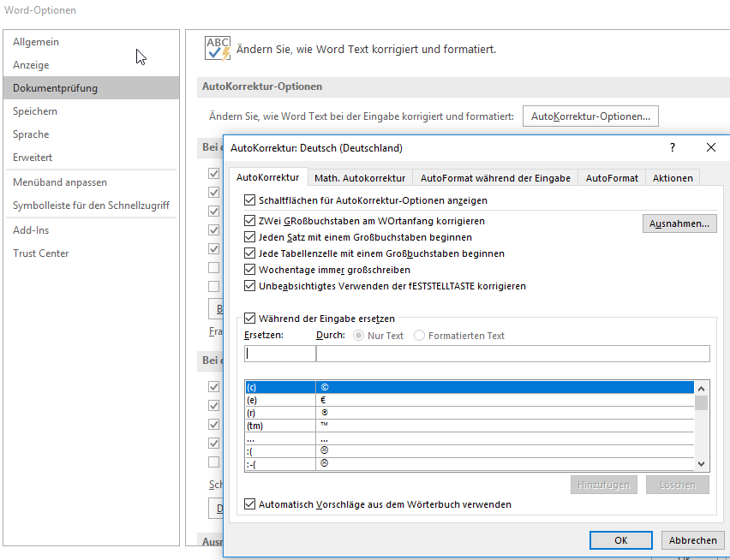Click the Durch input field
This screenshot has height=560, width=730.
point(513,354)
